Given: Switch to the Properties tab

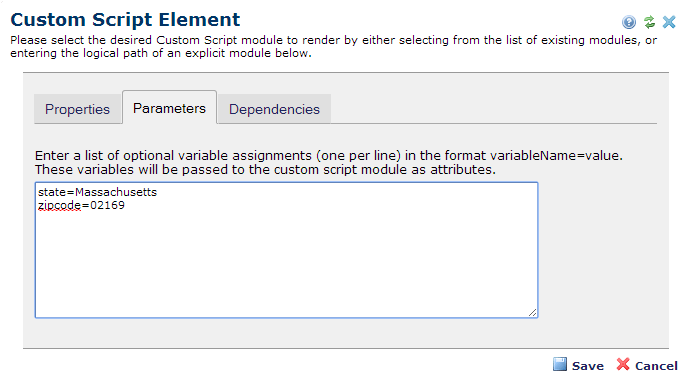Looking at the screenshot, I should [x=77, y=109].
